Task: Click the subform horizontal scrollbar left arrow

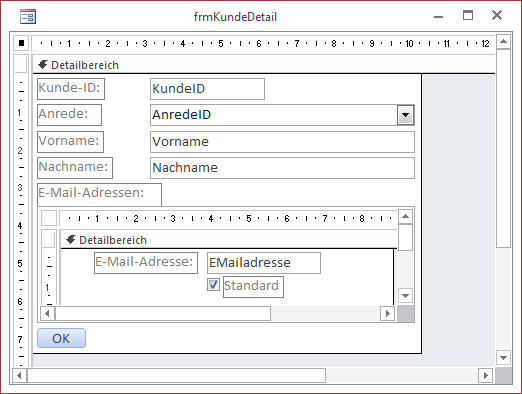Action: (x=47, y=314)
